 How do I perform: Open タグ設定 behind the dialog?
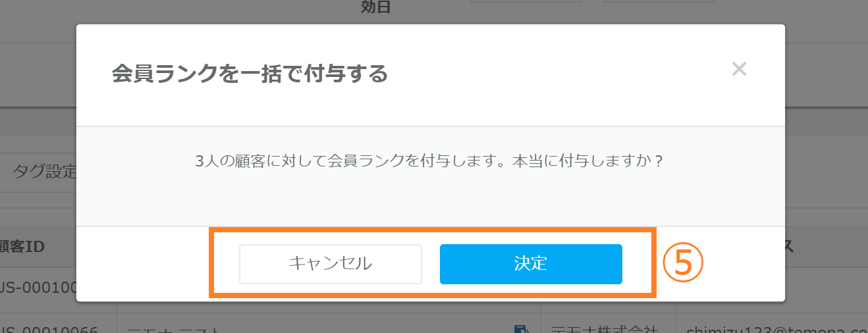click(43, 172)
